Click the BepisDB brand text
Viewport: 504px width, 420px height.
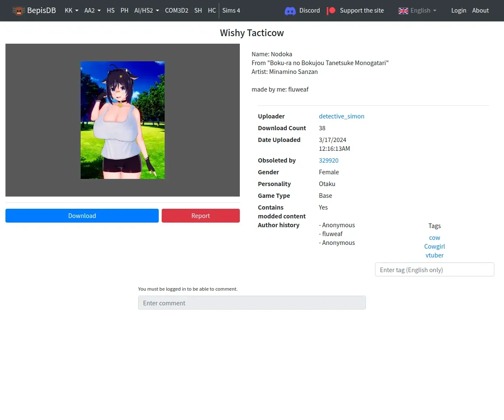coord(41,10)
